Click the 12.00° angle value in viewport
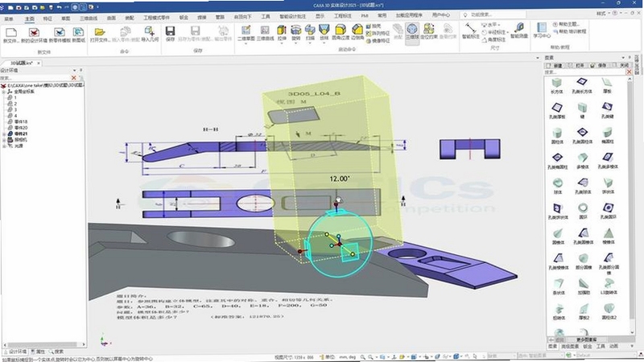 coord(339,179)
